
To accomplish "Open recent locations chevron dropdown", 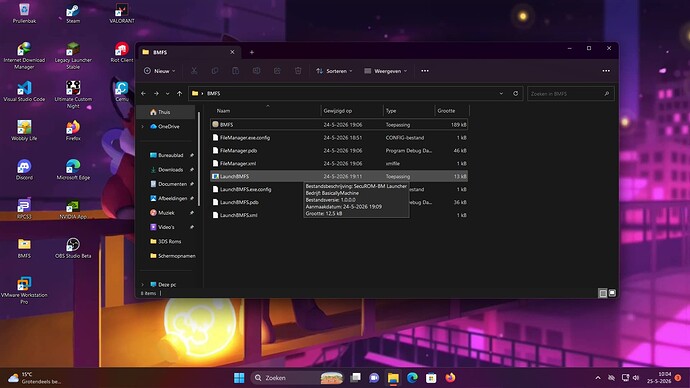I will coord(168,93).
